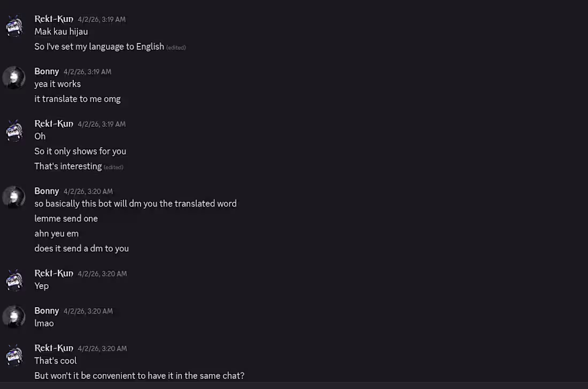Click the message about convenience in the same chat
The image size is (588, 389).
coord(140,376)
